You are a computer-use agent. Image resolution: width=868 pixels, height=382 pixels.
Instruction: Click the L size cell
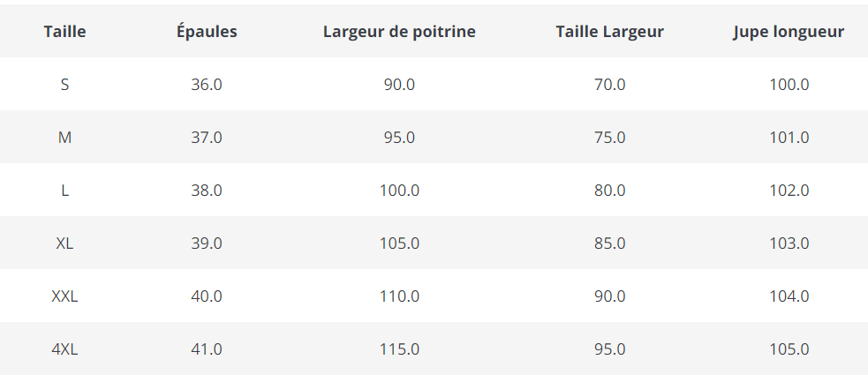pyautogui.click(x=64, y=191)
